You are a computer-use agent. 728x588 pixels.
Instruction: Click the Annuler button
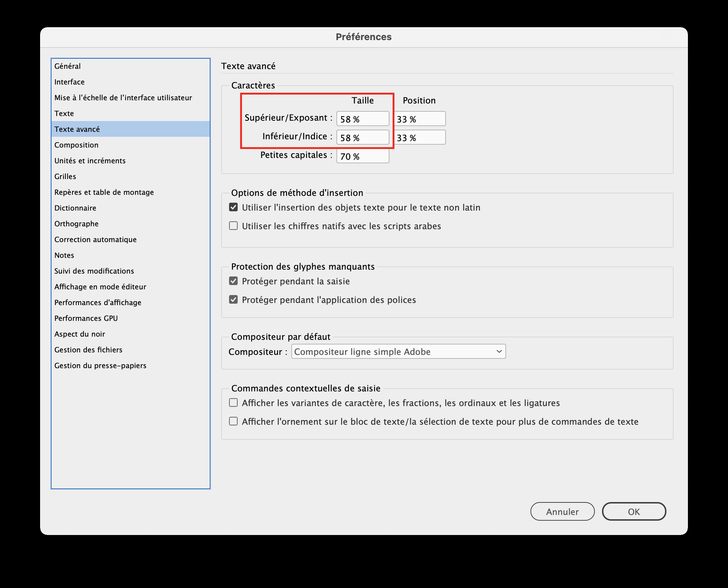(562, 511)
